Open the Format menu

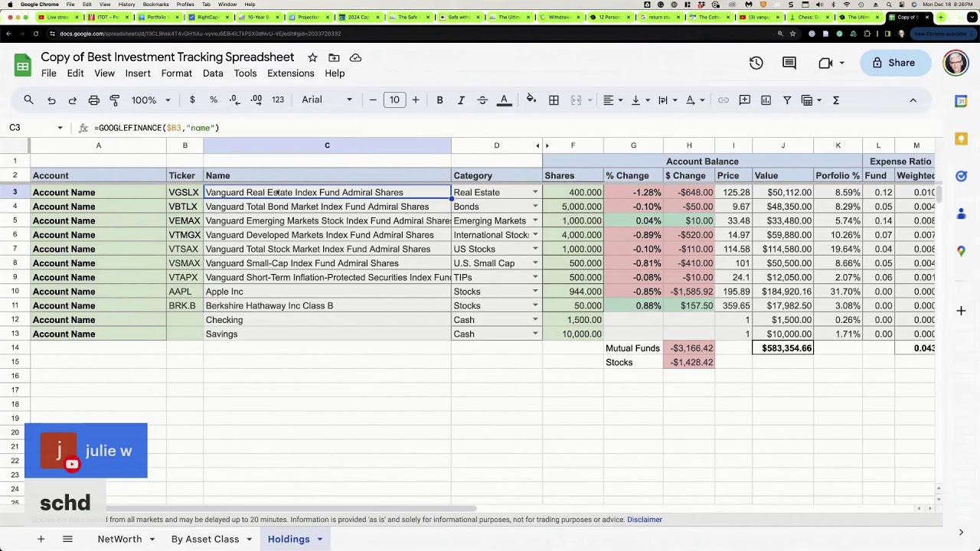click(x=177, y=73)
